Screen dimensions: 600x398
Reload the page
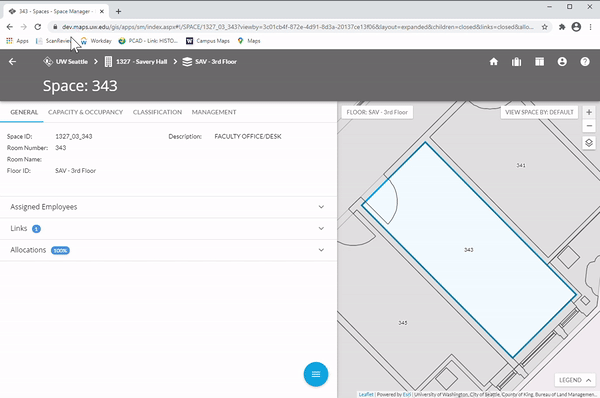38,27
